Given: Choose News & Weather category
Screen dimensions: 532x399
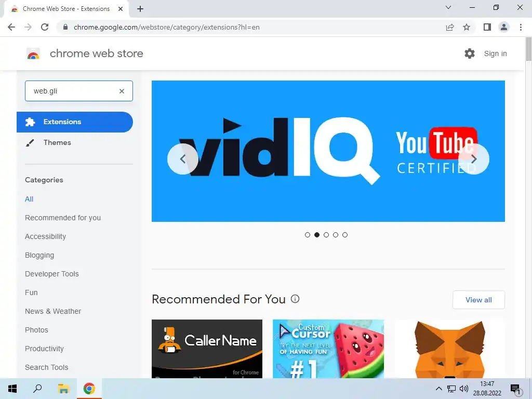Looking at the screenshot, I should (53, 311).
